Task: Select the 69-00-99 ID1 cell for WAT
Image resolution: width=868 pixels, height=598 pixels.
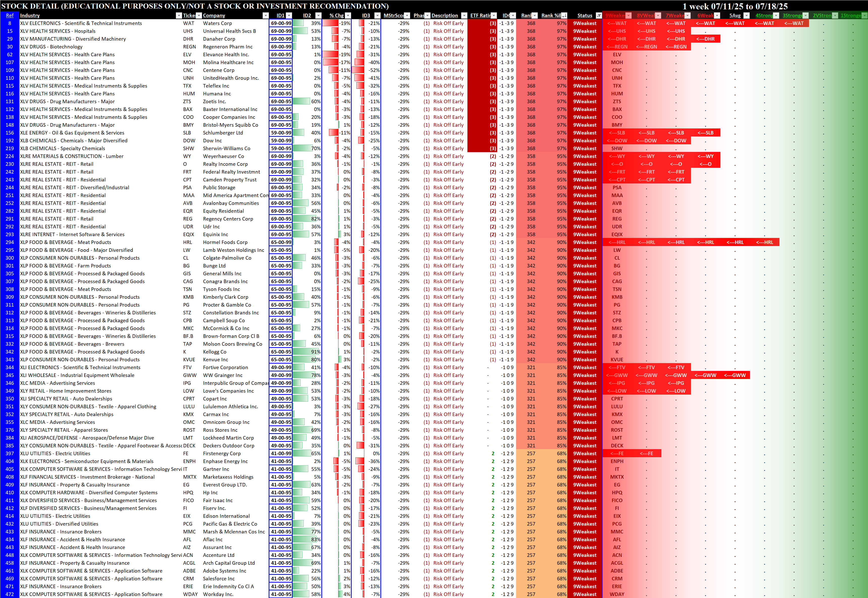Action: tap(281, 23)
